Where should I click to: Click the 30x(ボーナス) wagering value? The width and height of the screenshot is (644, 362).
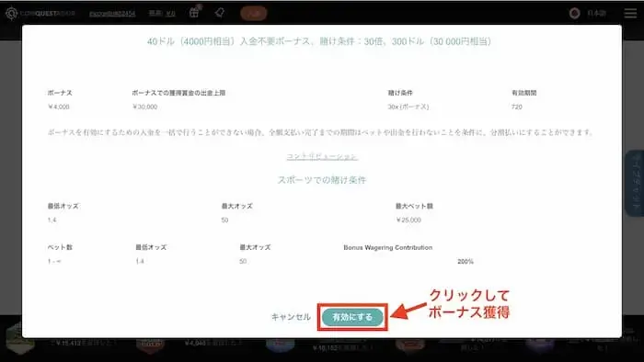click(408, 107)
